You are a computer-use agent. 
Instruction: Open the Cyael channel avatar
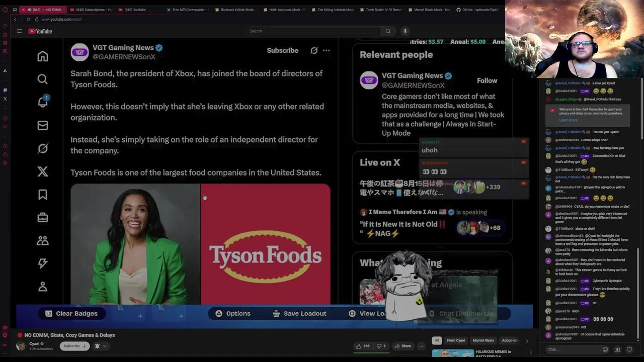(21, 346)
